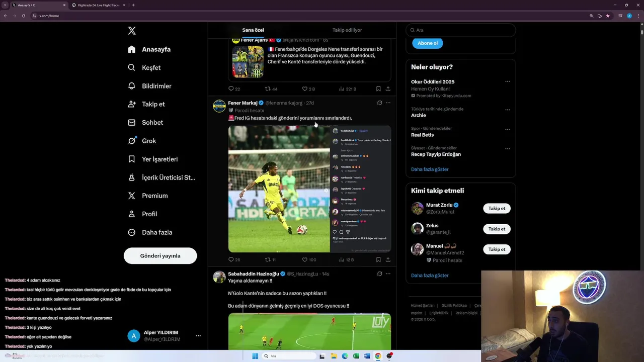The height and width of the screenshot is (362, 644).
Task: Reply to Fener Markaj post (26 replies)
Action: click(x=234, y=260)
